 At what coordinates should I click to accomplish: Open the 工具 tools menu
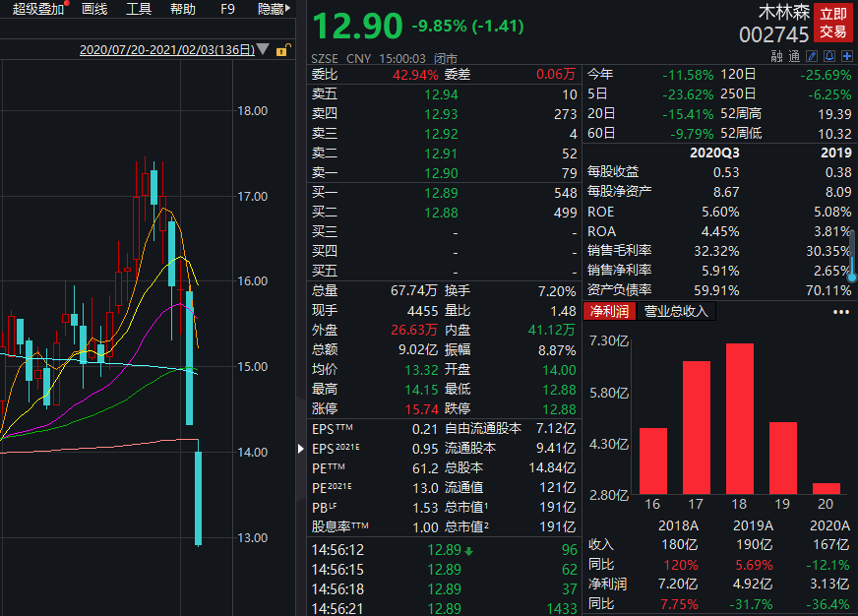(x=139, y=9)
